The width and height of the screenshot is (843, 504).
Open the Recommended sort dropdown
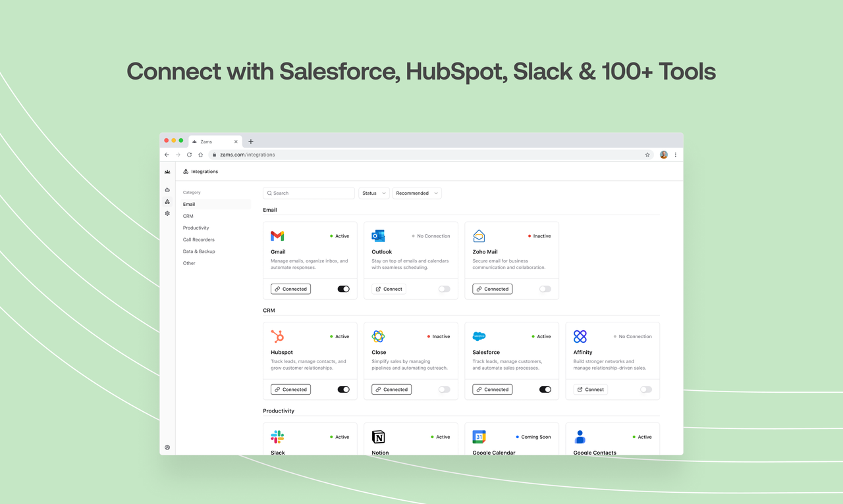[x=417, y=193]
